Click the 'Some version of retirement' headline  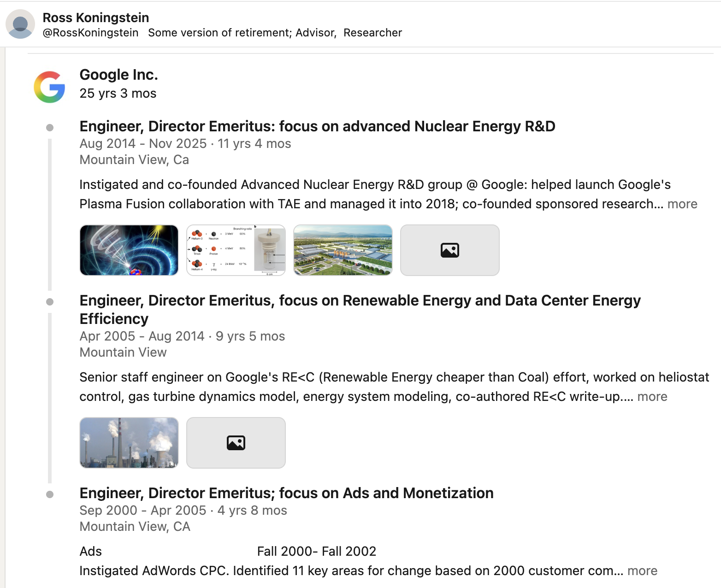[x=220, y=33]
